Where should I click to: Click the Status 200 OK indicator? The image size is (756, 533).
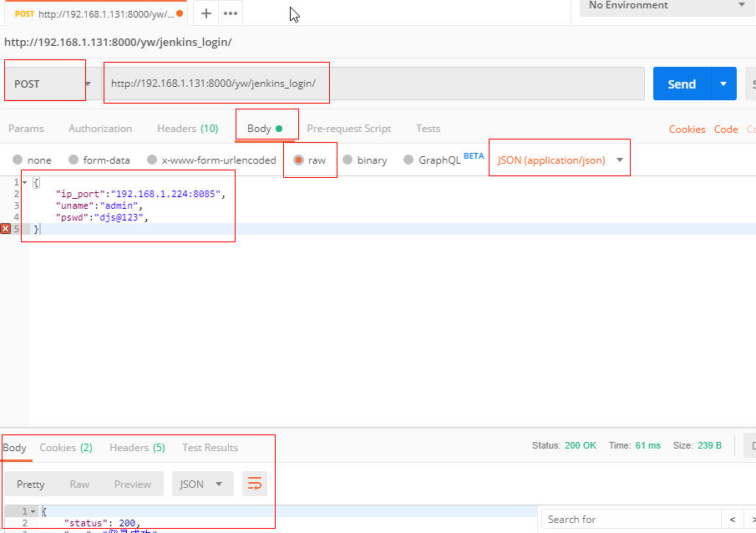pyautogui.click(x=564, y=445)
